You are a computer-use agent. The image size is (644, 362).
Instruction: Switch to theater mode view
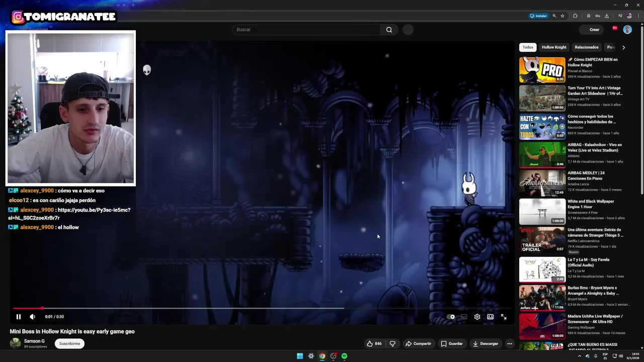click(x=490, y=317)
